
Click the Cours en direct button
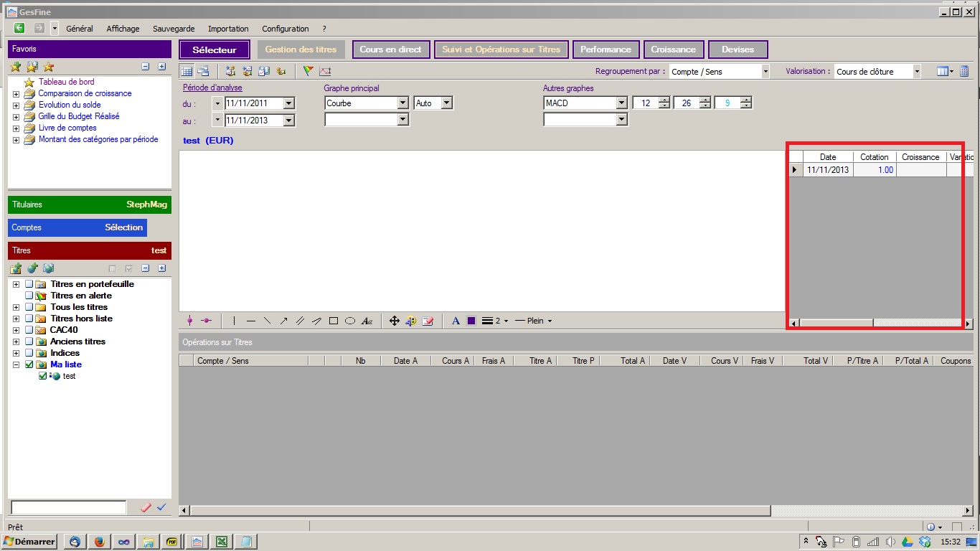[390, 50]
